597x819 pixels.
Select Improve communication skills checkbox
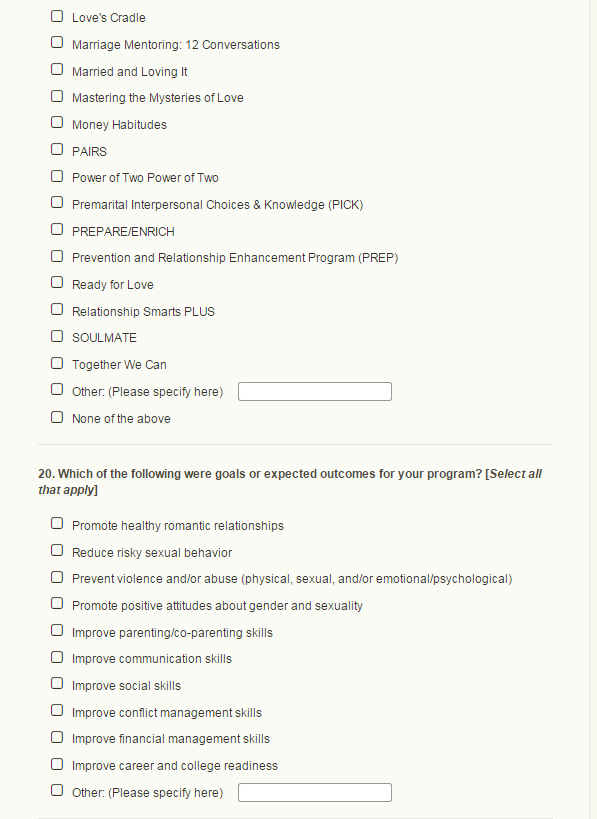tap(57, 657)
